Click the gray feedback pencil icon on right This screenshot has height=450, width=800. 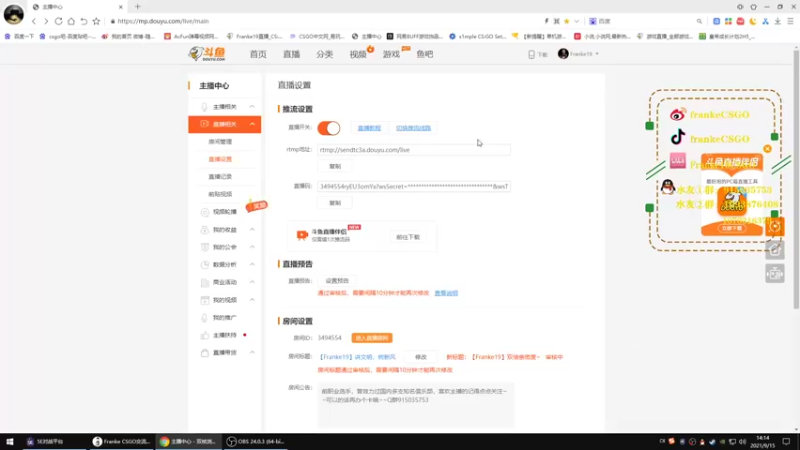click(774, 249)
